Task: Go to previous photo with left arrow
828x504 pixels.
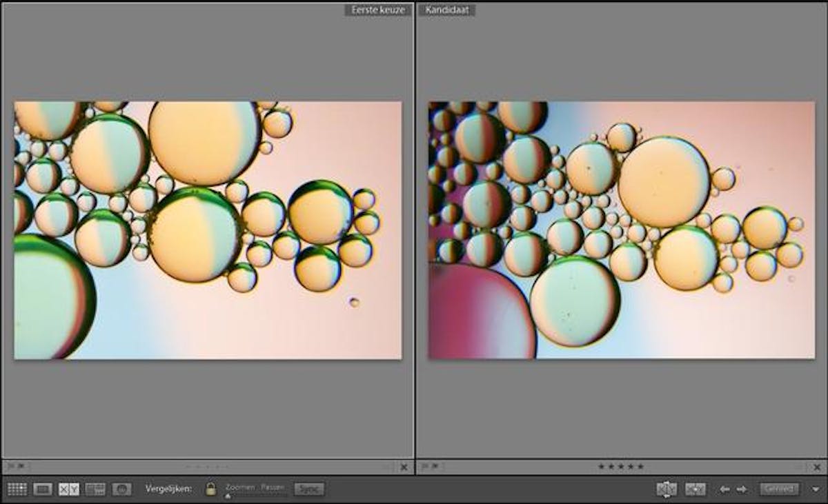Action: (x=724, y=489)
